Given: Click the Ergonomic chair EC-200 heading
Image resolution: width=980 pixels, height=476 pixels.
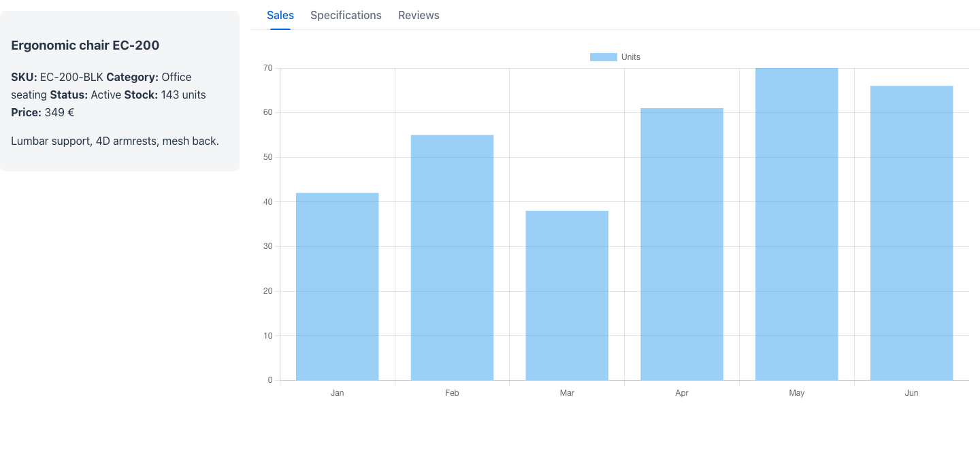Looking at the screenshot, I should 85,46.
